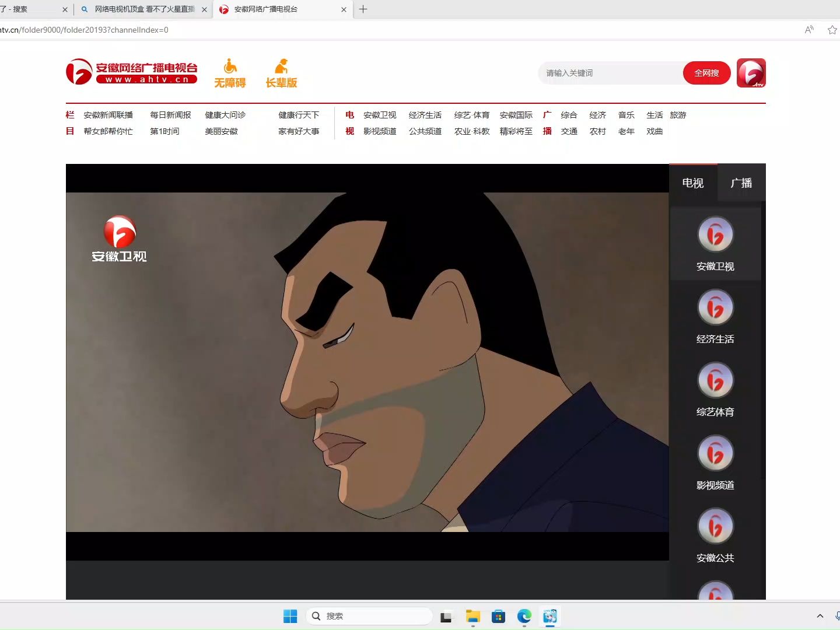Open the 安徽国际 TV channel link
This screenshot has width=840, height=630.
click(x=516, y=115)
